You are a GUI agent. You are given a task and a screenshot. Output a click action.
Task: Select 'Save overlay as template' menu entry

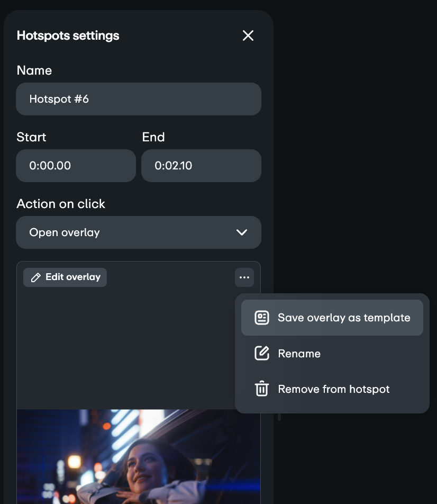pos(343,318)
